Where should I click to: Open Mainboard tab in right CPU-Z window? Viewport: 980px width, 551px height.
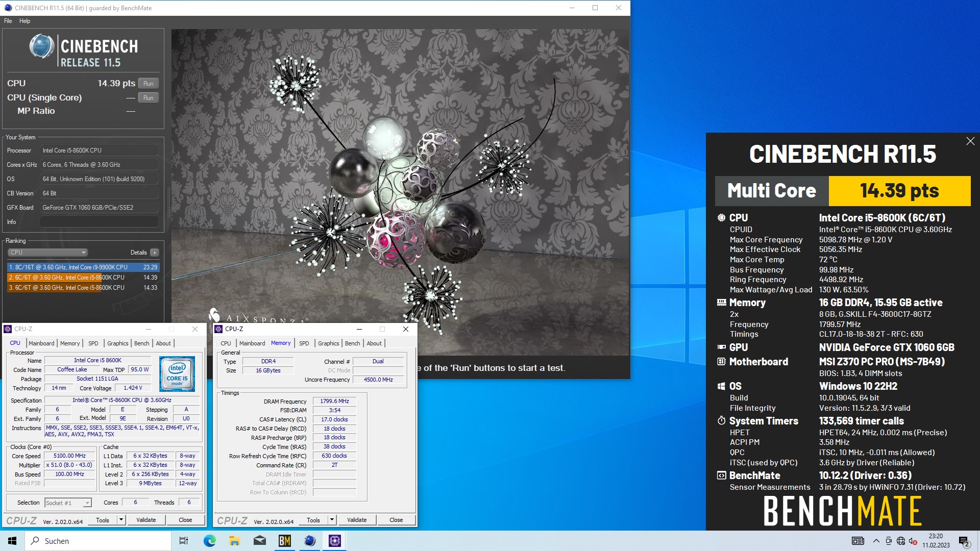(252, 343)
